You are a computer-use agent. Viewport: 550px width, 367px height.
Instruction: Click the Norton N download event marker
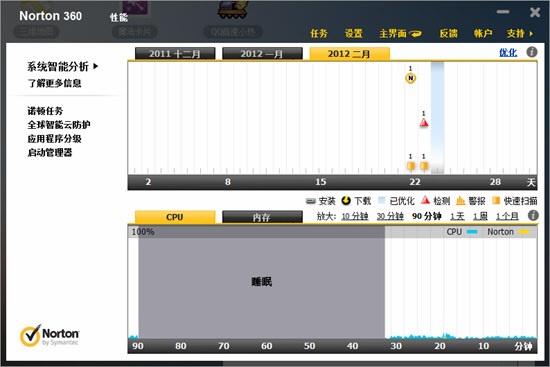click(x=410, y=78)
